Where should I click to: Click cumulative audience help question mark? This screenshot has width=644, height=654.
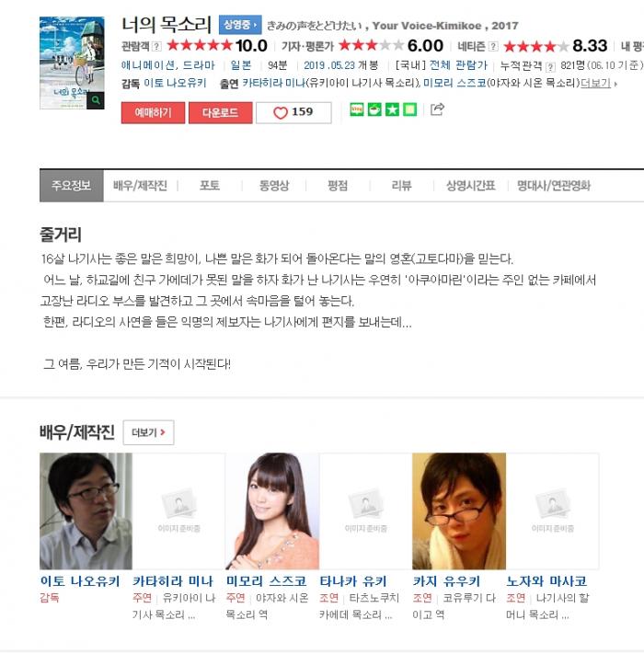(550, 67)
